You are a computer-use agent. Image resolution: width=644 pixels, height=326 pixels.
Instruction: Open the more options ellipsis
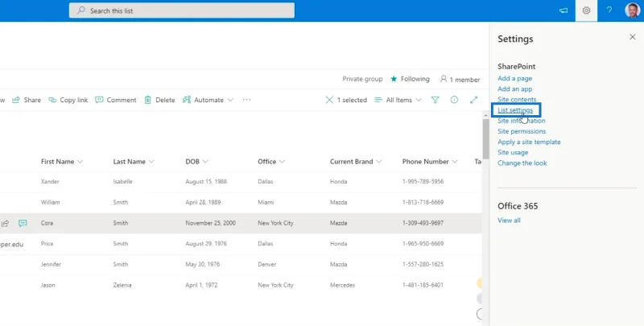coord(246,100)
